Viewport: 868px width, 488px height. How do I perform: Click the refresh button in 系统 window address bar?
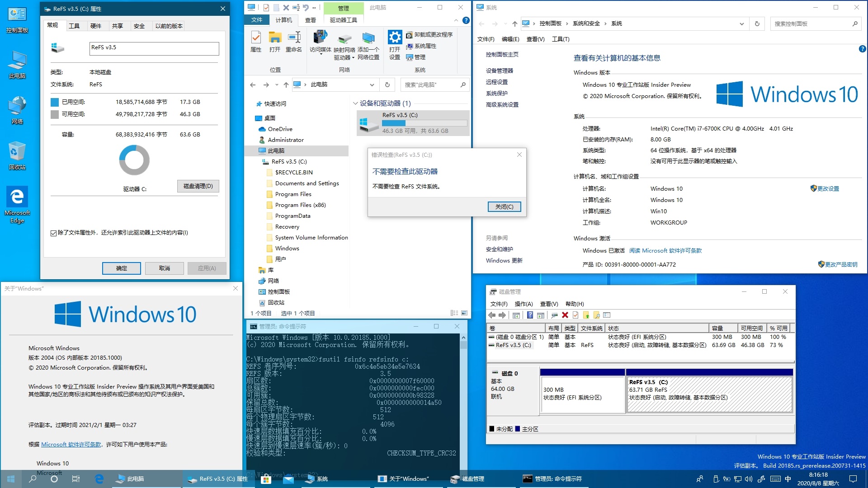click(757, 23)
